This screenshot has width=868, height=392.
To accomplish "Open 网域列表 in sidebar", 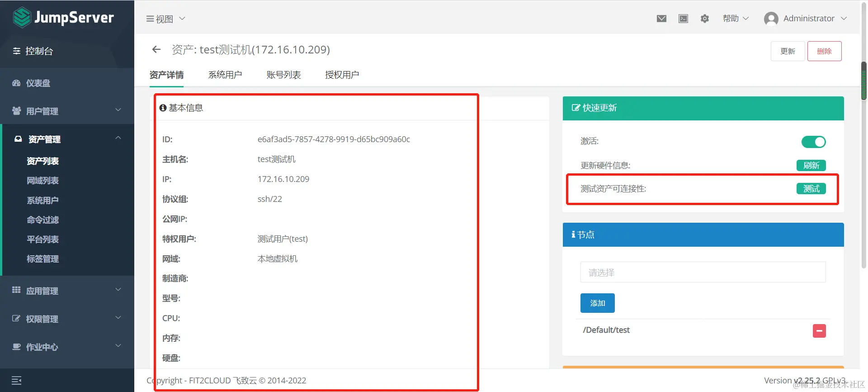I will [x=42, y=181].
